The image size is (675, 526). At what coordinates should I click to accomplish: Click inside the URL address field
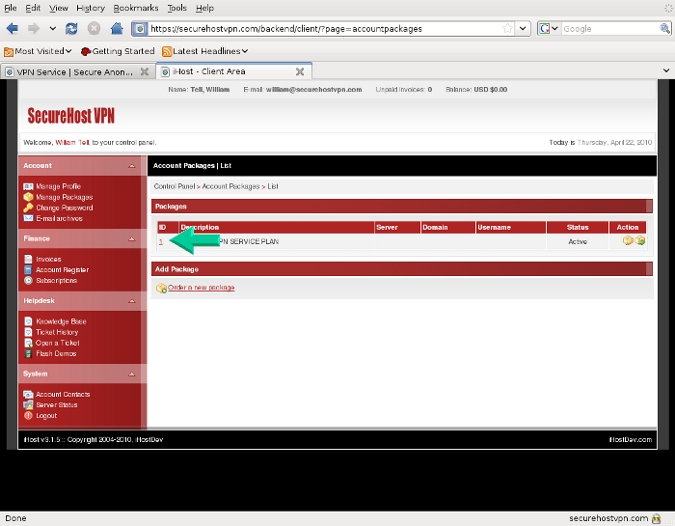pos(325,29)
